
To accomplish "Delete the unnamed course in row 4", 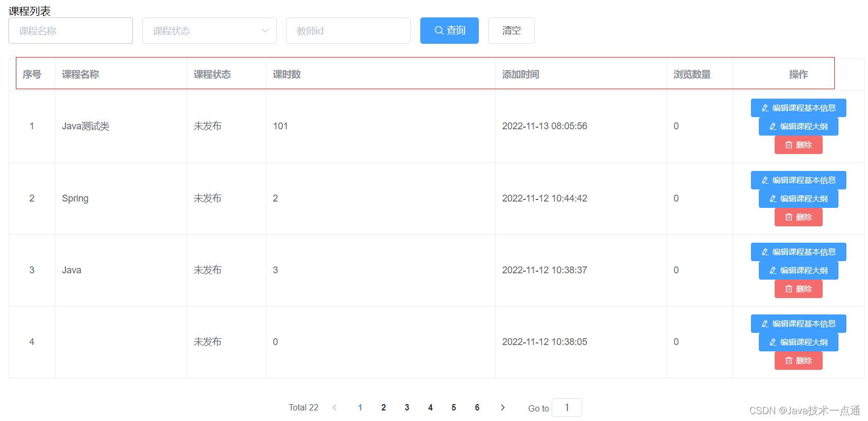I will click(798, 361).
